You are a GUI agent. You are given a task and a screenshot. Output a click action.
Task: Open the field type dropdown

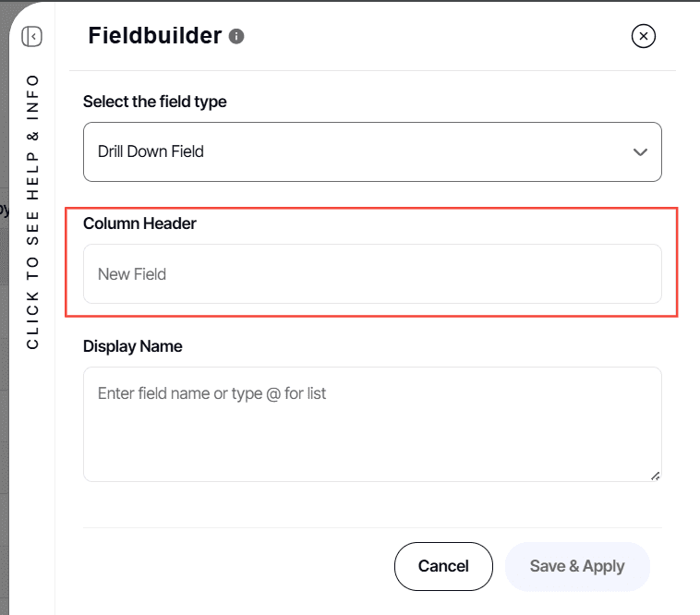click(x=372, y=151)
